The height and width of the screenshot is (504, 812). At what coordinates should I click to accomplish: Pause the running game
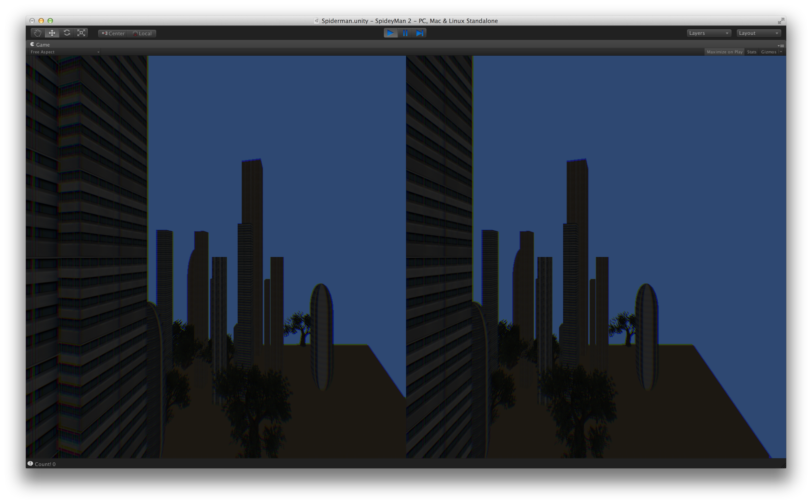(x=405, y=33)
